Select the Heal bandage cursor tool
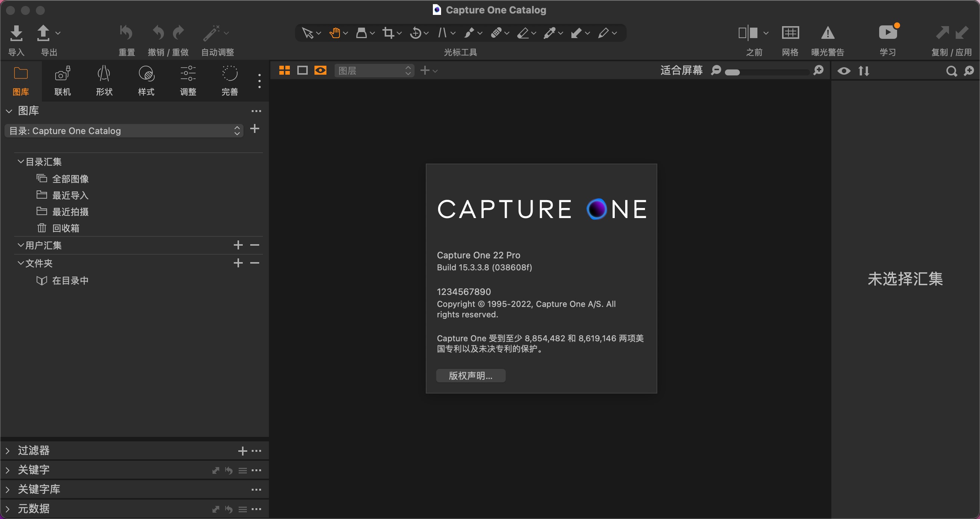The image size is (980, 519). tap(496, 33)
